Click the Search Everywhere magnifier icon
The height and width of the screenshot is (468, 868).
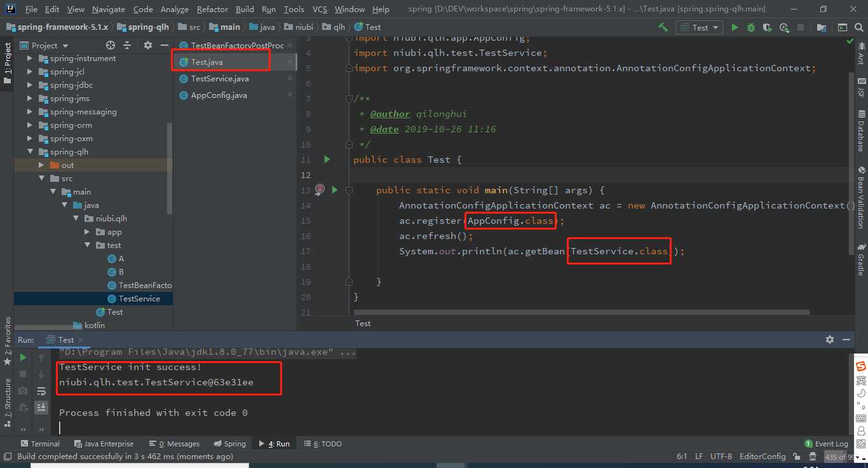pyautogui.click(x=858, y=27)
